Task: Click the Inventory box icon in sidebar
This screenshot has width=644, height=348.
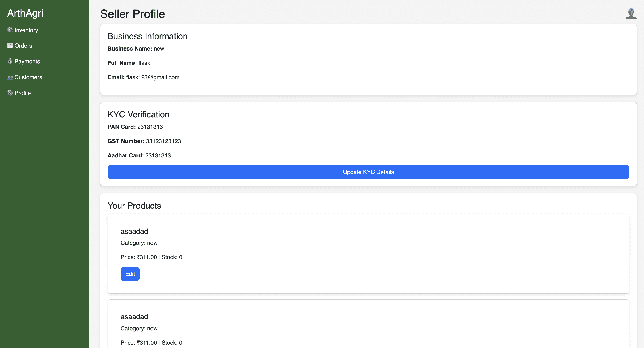Action: pyautogui.click(x=10, y=30)
